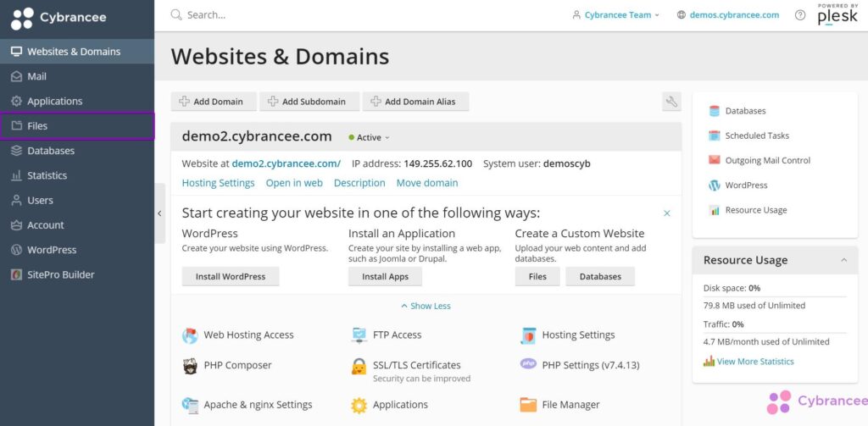Open PHP Settings (v7.4.13) icon
This screenshot has width=868, height=426.
[x=529, y=363]
